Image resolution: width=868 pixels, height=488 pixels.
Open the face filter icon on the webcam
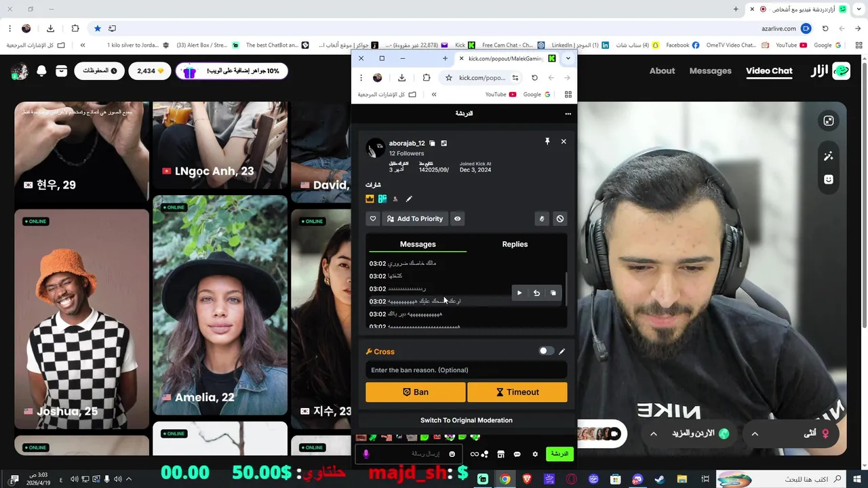[829, 179]
